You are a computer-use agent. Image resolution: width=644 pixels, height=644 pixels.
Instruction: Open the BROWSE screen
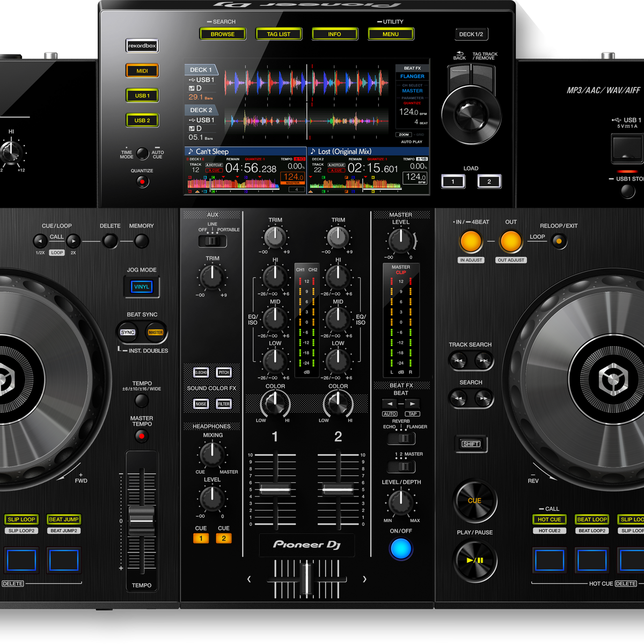[x=223, y=34]
